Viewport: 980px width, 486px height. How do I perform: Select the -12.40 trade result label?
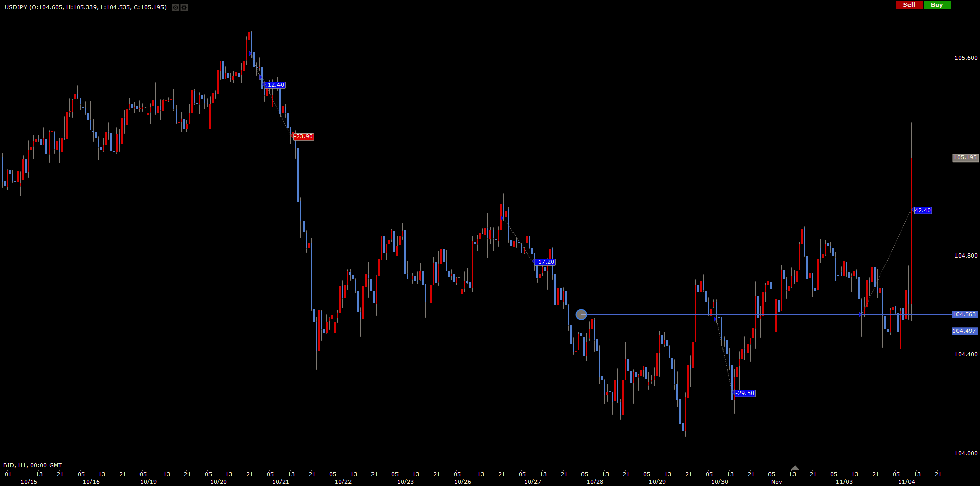click(275, 85)
